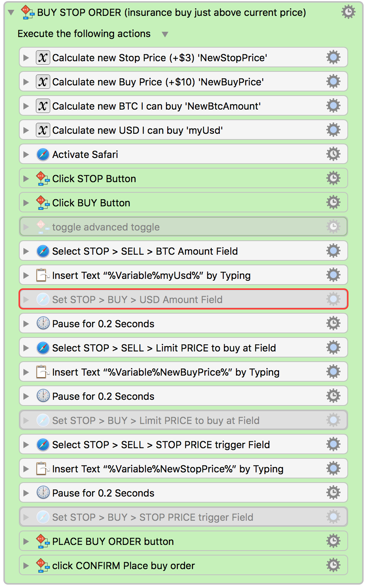
Task: Select the disabled toggle advanced toggle action
Action: pyautogui.click(x=183, y=227)
